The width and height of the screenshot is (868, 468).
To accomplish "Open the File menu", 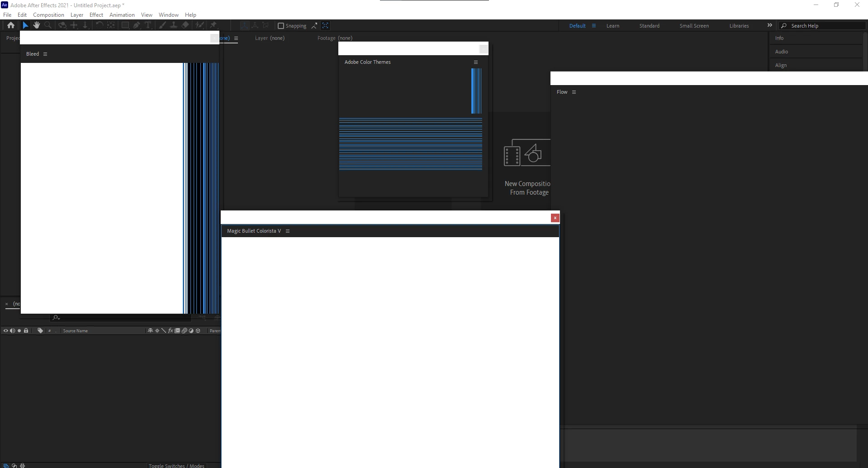I will point(7,15).
